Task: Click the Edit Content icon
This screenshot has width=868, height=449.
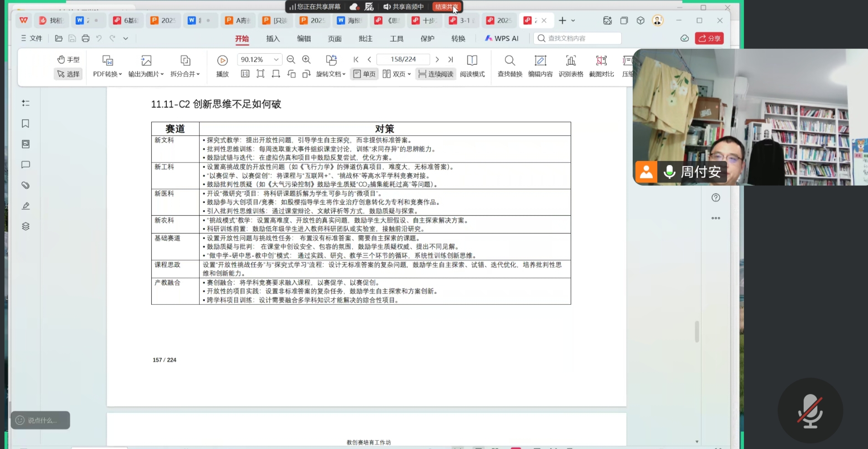Action: 540,65
